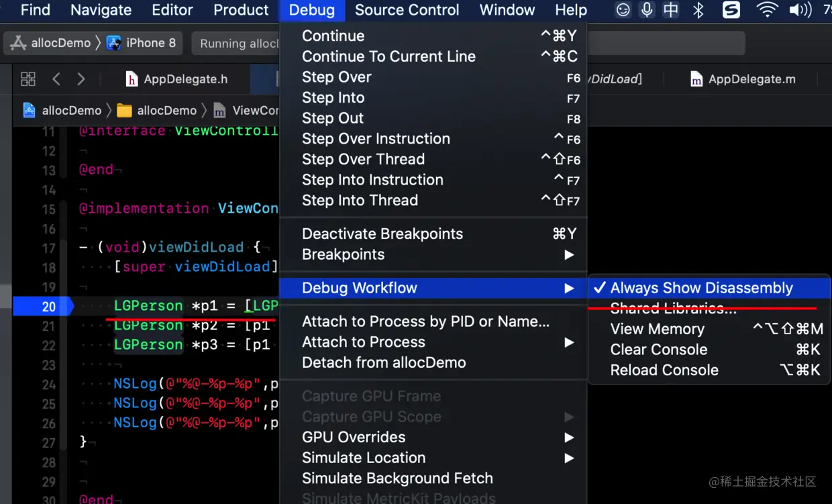This screenshot has width=832, height=504.
Task: Click the Bluetooth icon in menu bar
Action: click(x=698, y=10)
